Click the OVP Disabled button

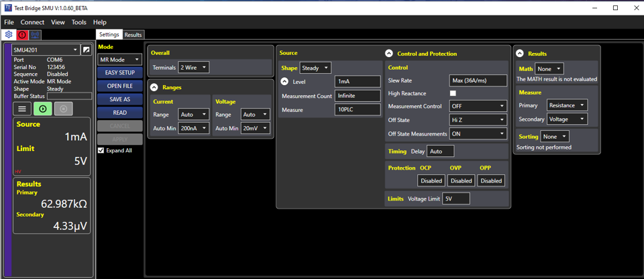(461, 180)
